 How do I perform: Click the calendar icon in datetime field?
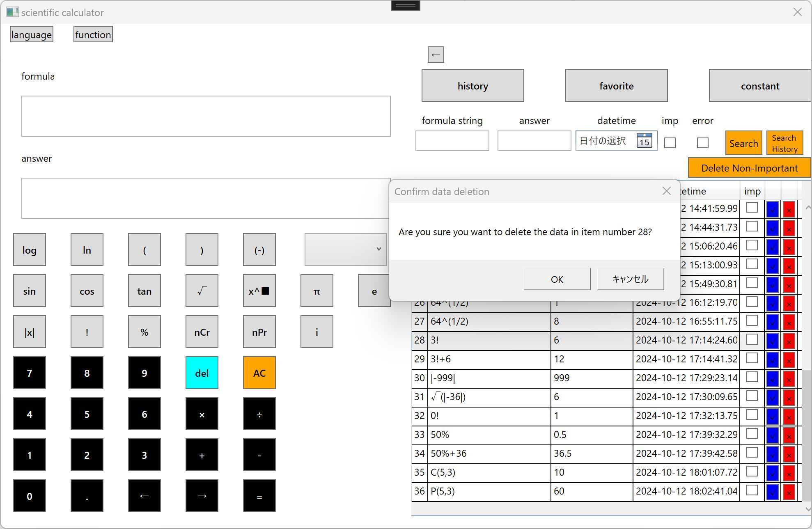[644, 141]
